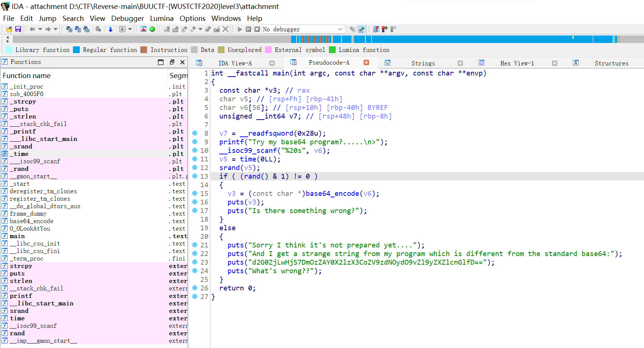This screenshot has height=348, width=644.
Task: Open the Lumina menu
Action: pyautogui.click(x=162, y=18)
